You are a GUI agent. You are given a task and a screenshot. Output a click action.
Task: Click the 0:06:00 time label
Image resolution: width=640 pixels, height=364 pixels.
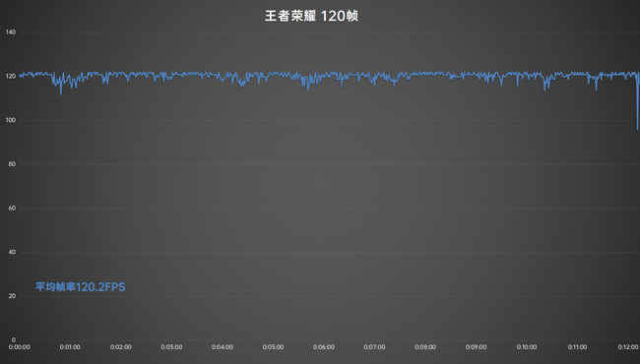click(x=324, y=347)
